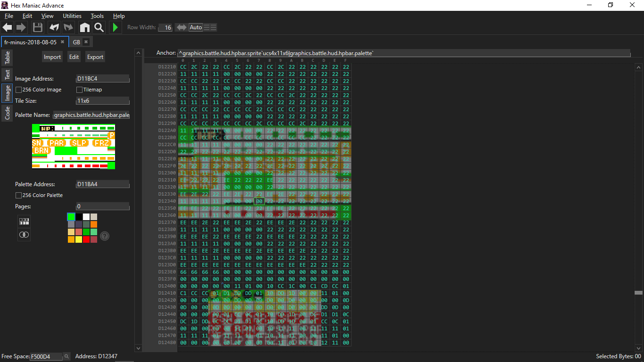Check the Tilemap checkbox

pyautogui.click(x=79, y=90)
